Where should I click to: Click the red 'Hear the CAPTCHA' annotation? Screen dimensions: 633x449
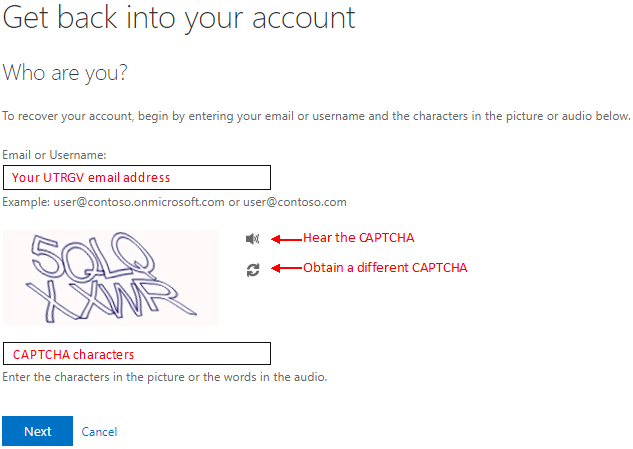[x=358, y=238]
